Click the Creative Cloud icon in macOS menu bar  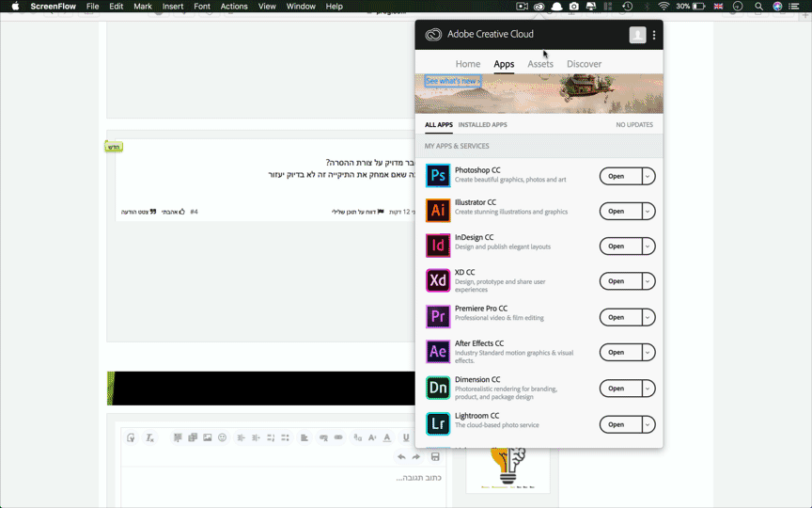[539, 7]
